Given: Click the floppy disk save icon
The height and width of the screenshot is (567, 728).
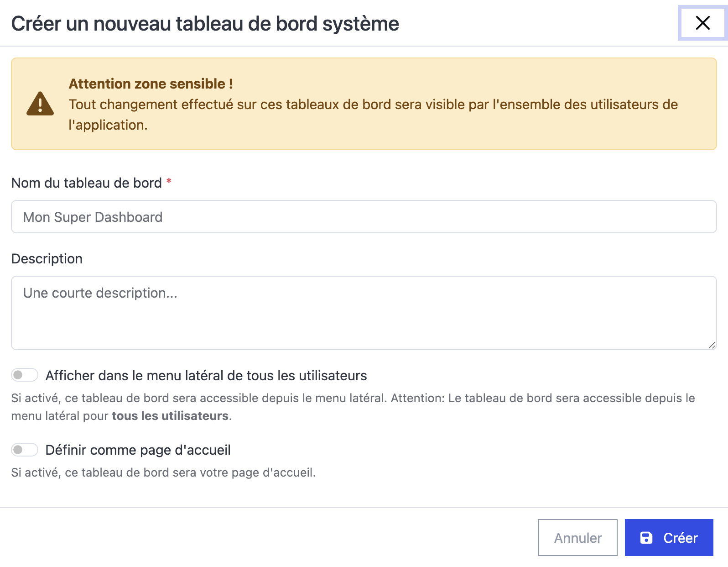Looking at the screenshot, I should point(646,538).
